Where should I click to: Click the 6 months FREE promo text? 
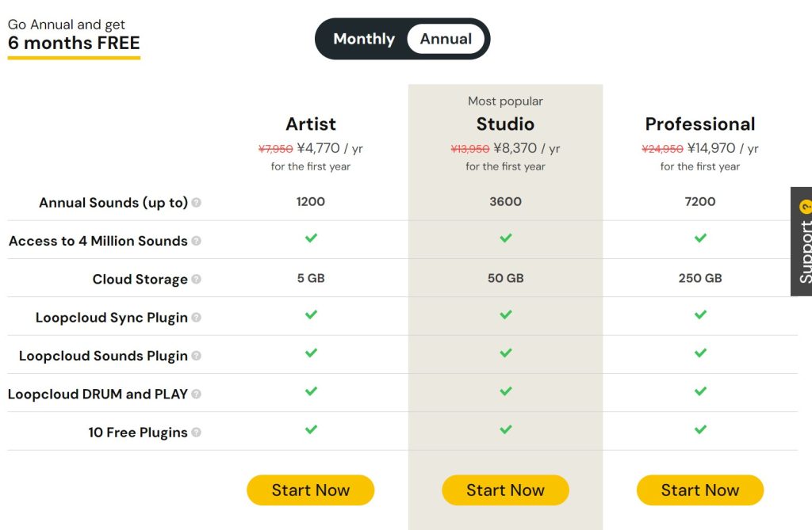74,43
